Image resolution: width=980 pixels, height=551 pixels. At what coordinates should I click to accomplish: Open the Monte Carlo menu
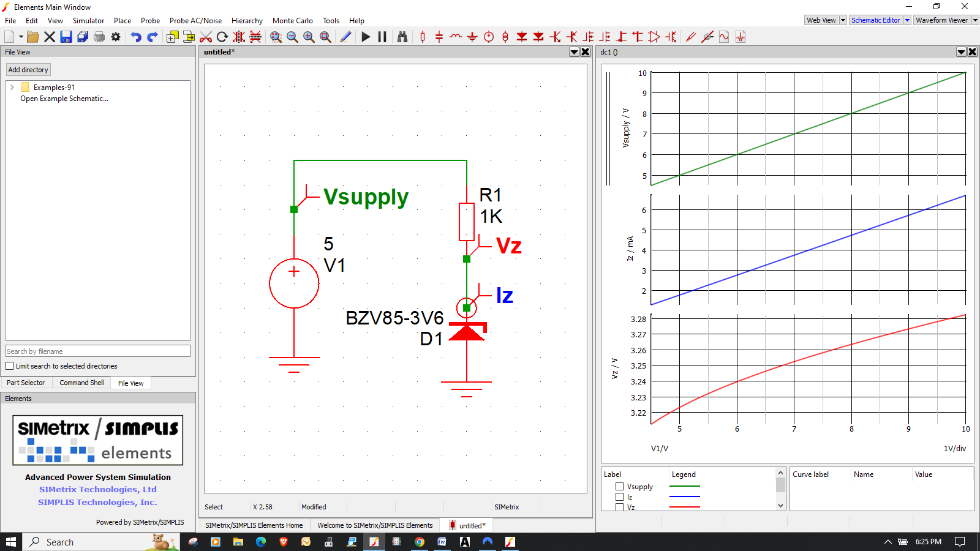[x=293, y=21]
